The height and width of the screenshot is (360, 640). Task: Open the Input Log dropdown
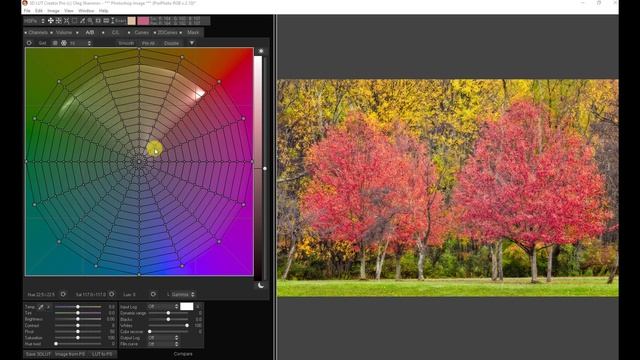point(163,307)
